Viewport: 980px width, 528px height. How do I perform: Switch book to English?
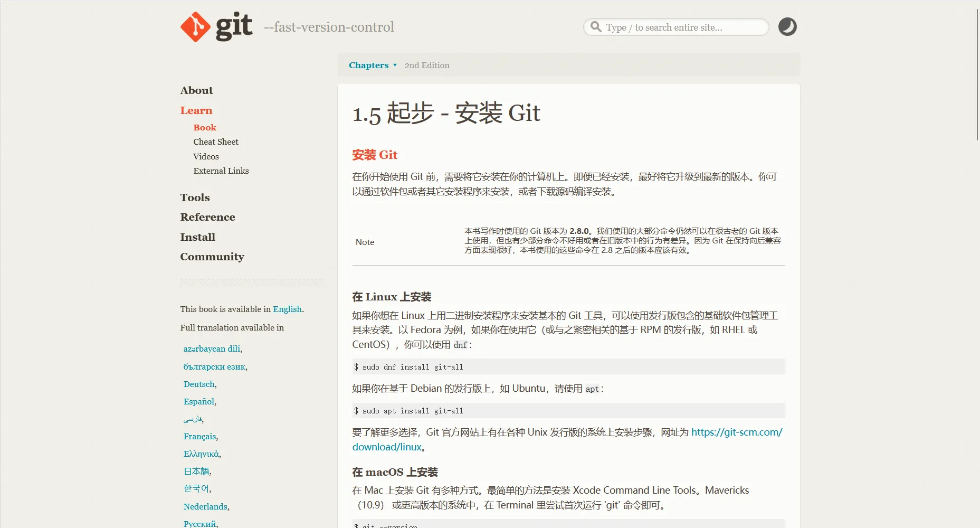(287, 309)
